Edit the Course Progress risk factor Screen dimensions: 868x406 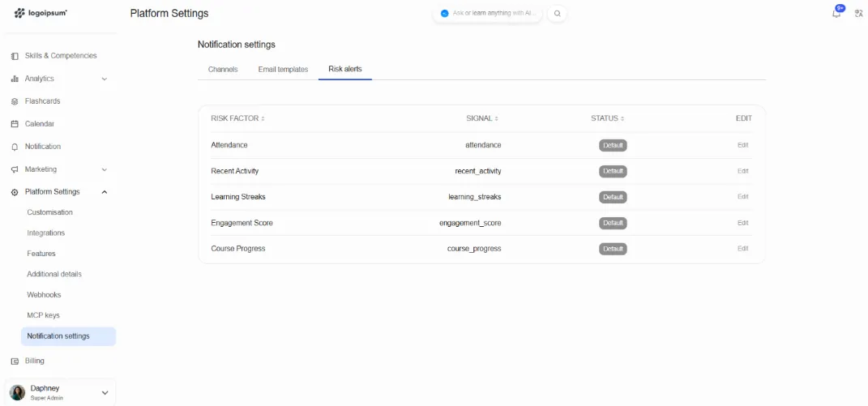[743, 249]
